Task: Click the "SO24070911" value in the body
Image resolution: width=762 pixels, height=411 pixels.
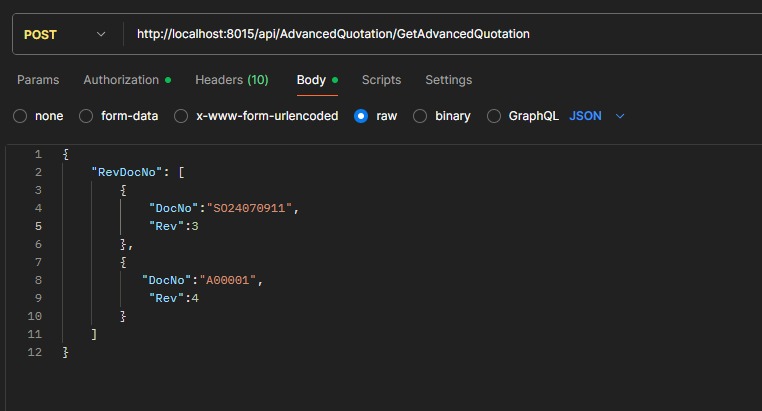Action: (x=251, y=208)
